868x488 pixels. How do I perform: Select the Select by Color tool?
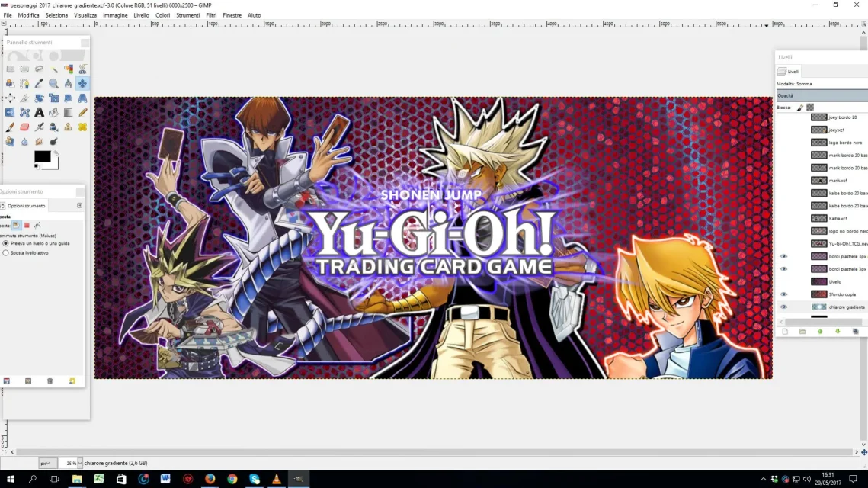(x=68, y=69)
